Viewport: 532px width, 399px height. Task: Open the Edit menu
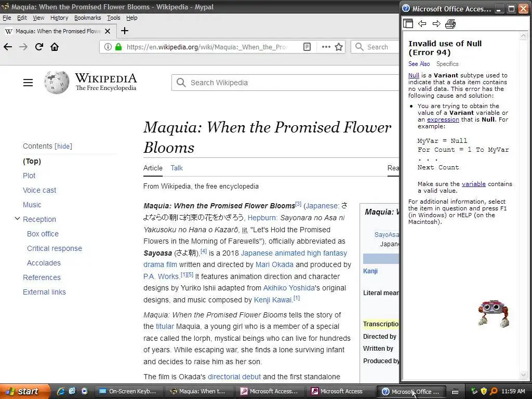(22, 18)
